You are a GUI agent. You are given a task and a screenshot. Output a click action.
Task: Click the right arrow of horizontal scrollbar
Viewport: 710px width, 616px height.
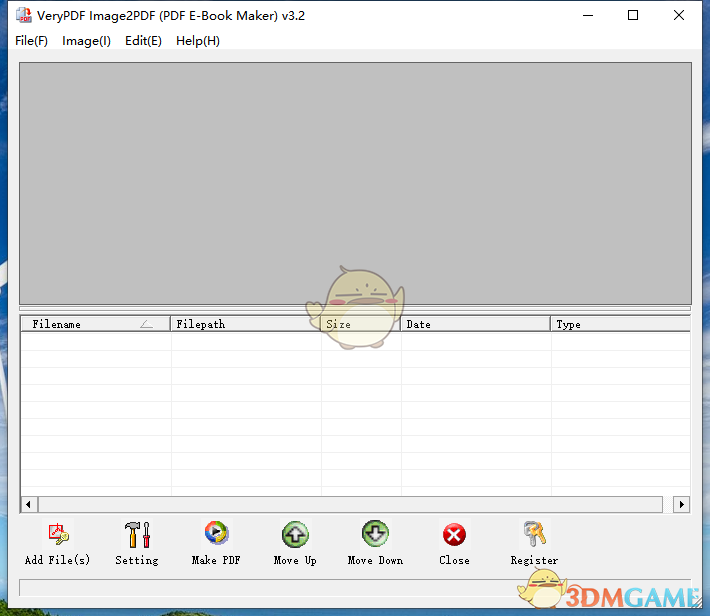click(681, 504)
